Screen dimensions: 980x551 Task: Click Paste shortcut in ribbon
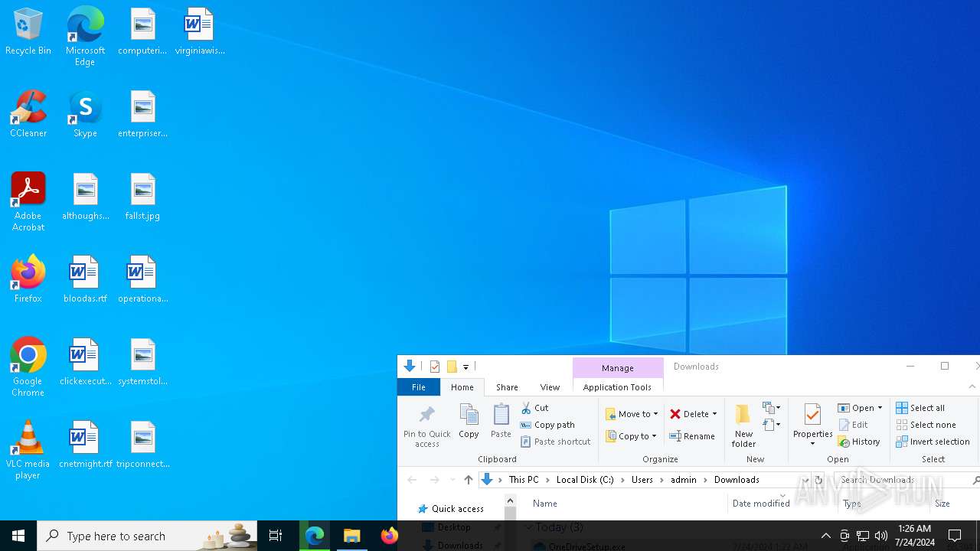(556, 442)
